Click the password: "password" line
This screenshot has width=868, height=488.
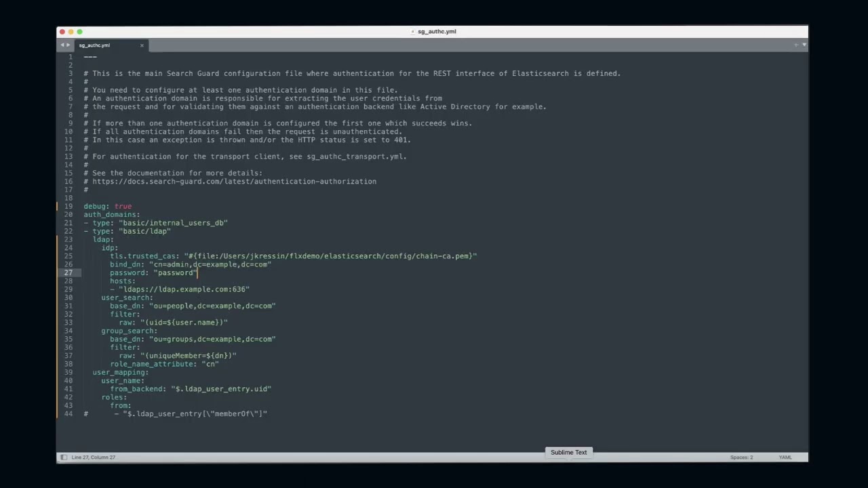point(153,272)
